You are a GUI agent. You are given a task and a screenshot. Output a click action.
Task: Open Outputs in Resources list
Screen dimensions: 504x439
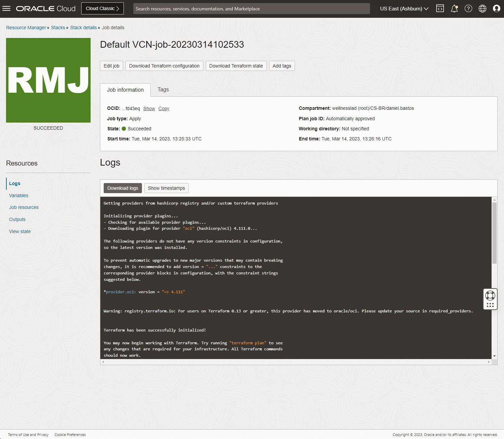[17, 219]
